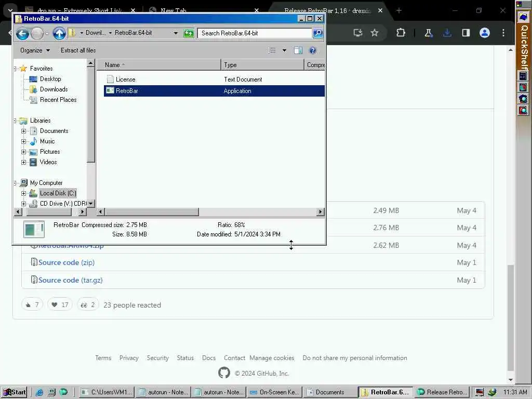
Task: Click the top QuickShelf folder icon
Action: (x=523, y=17)
